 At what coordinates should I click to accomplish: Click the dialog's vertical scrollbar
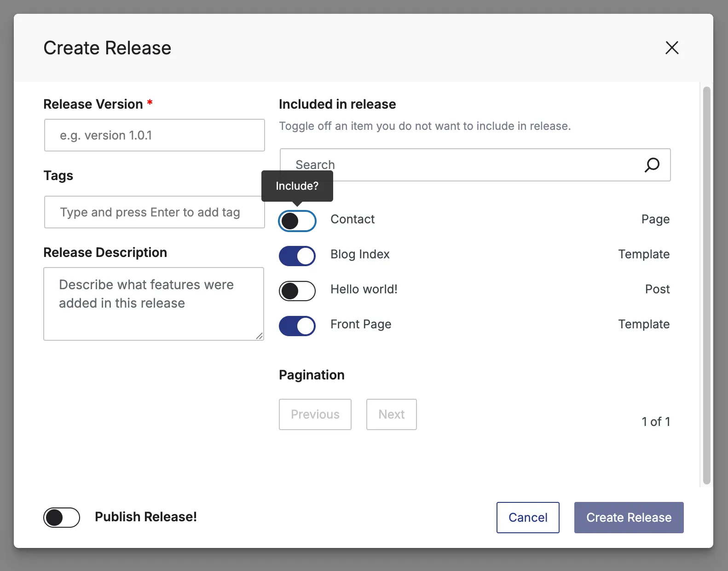click(x=707, y=285)
